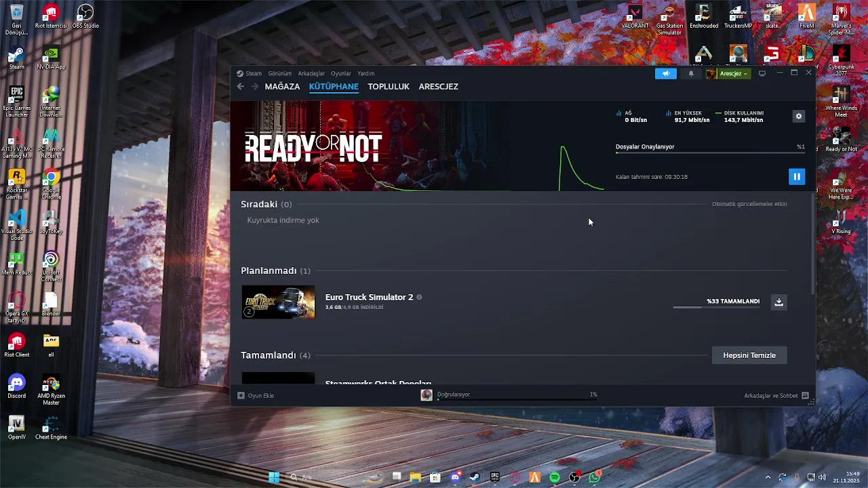868x488 pixels.
Task: Open Euro Truck Simulator 2 thumbnail
Action: [x=278, y=302]
